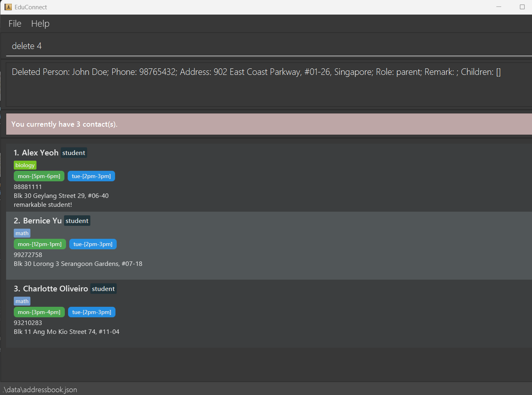This screenshot has height=395, width=532.
Task: Click Bernice Yu's 'math' subject tag
Action: coord(22,233)
